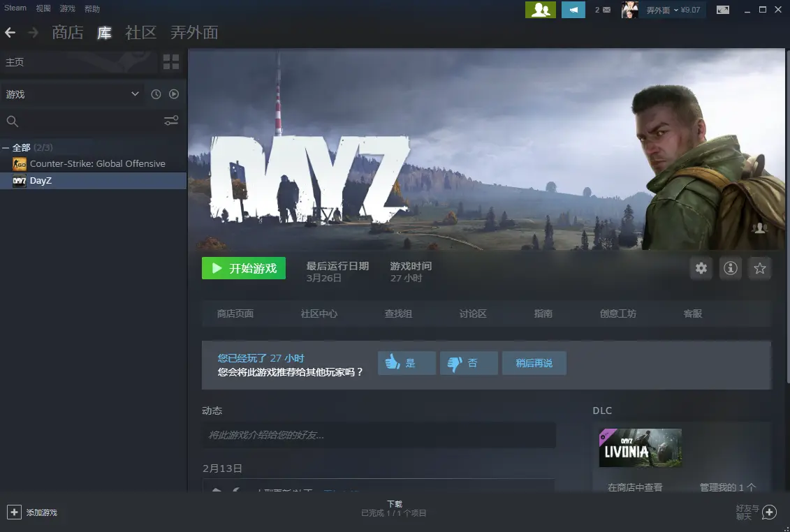Open the 下载 downloads status

(394, 508)
